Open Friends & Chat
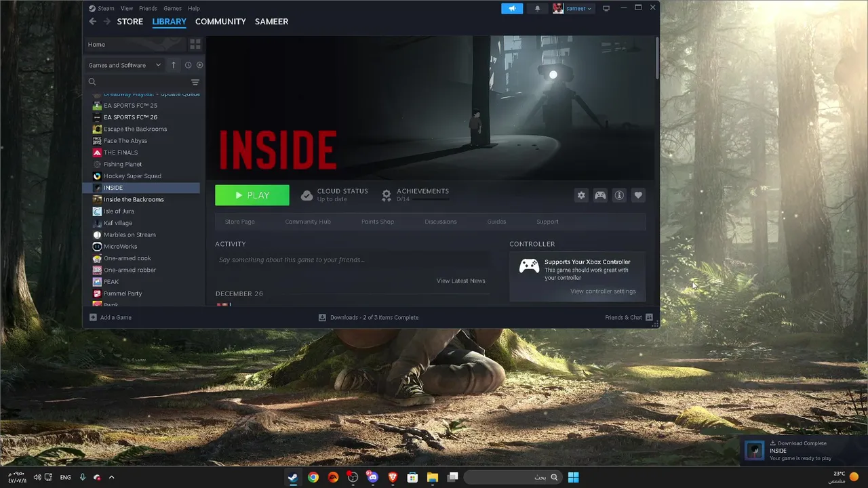The height and width of the screenshot is (488, 868). pos(629,317)
